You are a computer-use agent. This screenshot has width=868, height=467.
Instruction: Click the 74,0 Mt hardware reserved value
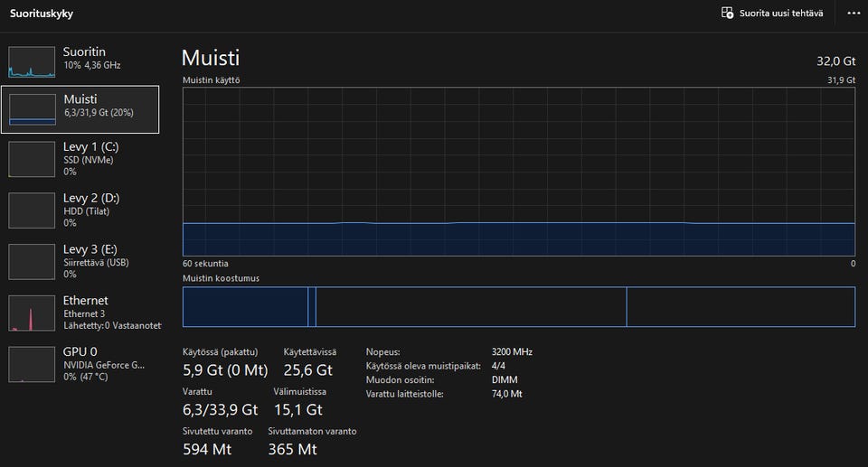[x=507, y=394]
